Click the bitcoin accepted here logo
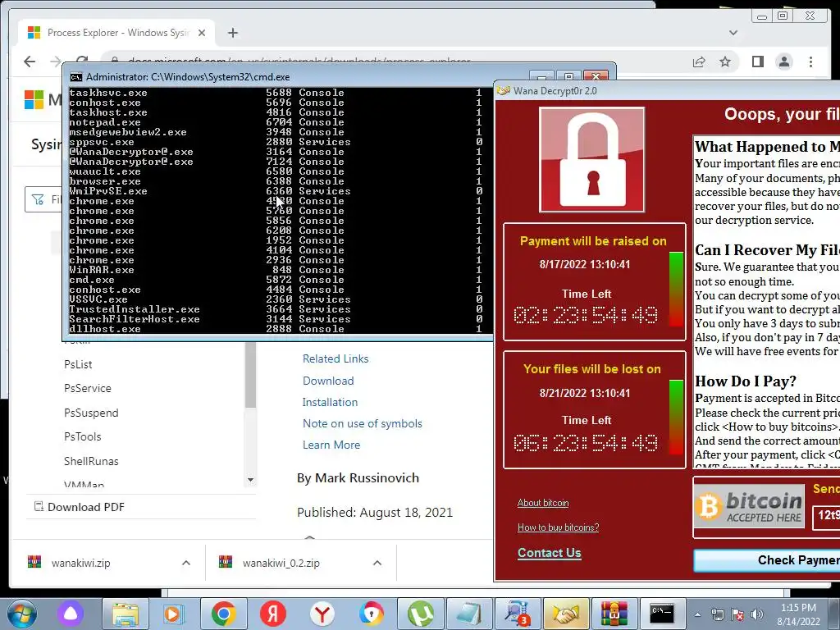The height and width of the screenshot is (630, 840). coord(749,507)
